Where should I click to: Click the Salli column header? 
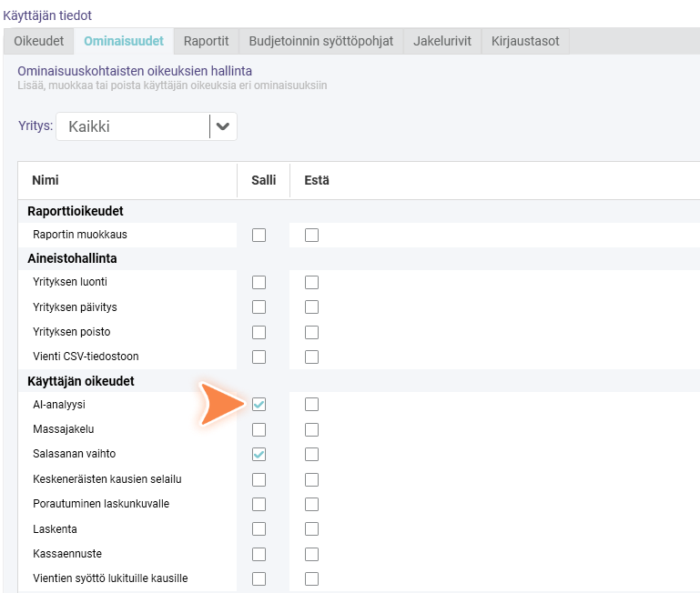pyautogui.click(x=264, y=180)
